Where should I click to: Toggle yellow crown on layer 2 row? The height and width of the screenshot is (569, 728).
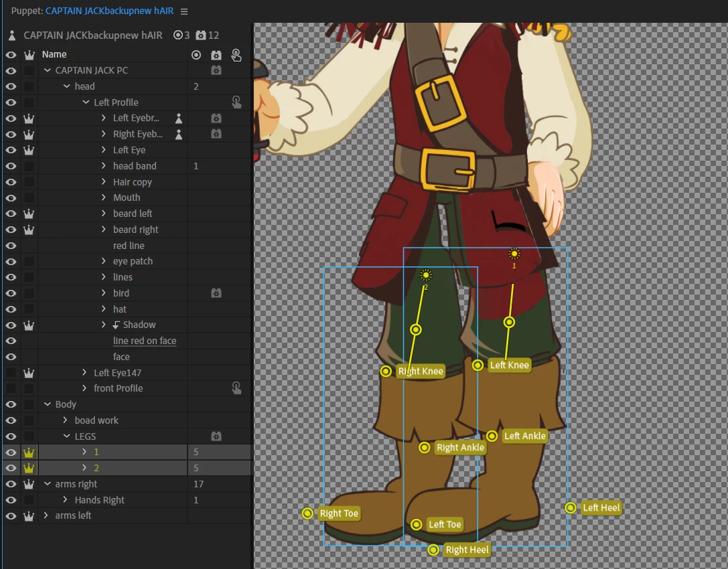tap(29, 468)
